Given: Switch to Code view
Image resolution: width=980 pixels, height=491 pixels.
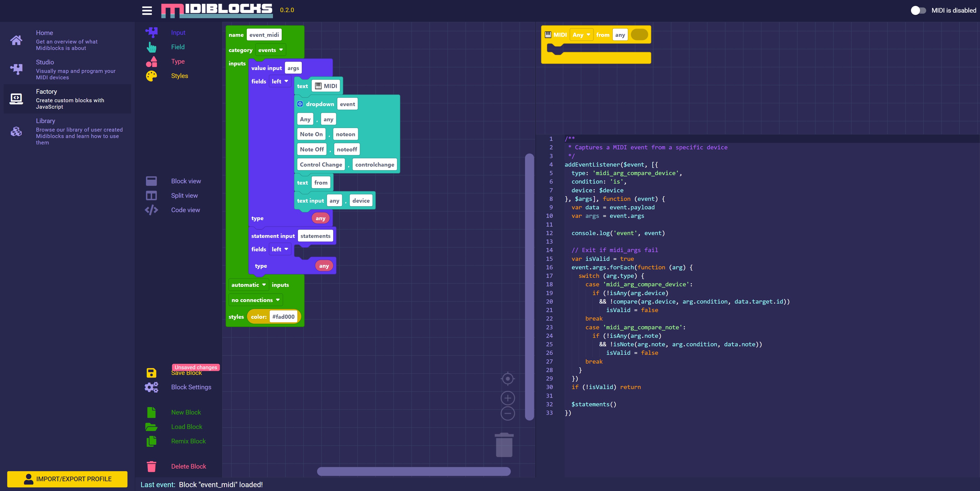Looking at the screenshot, I should tap(185, 210).
